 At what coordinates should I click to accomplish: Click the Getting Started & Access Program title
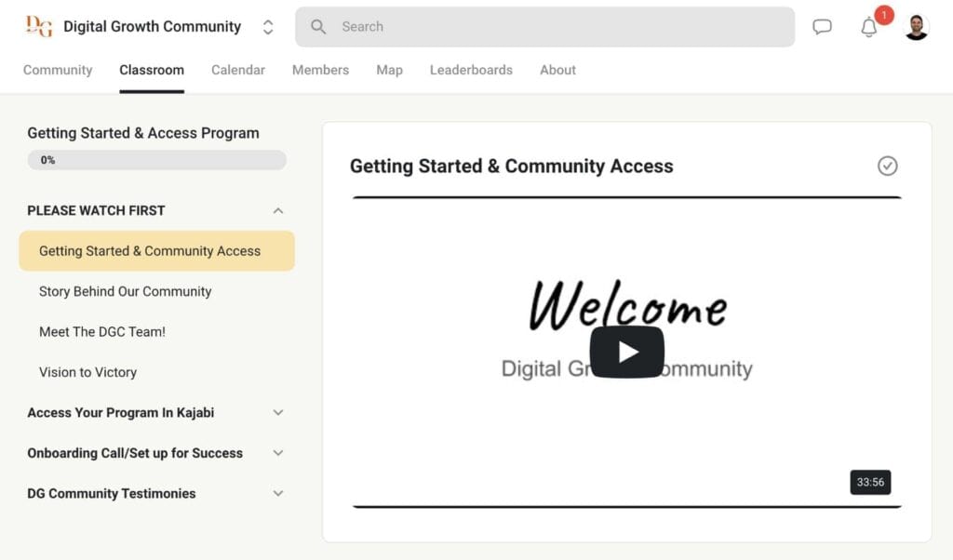(143, 133)
